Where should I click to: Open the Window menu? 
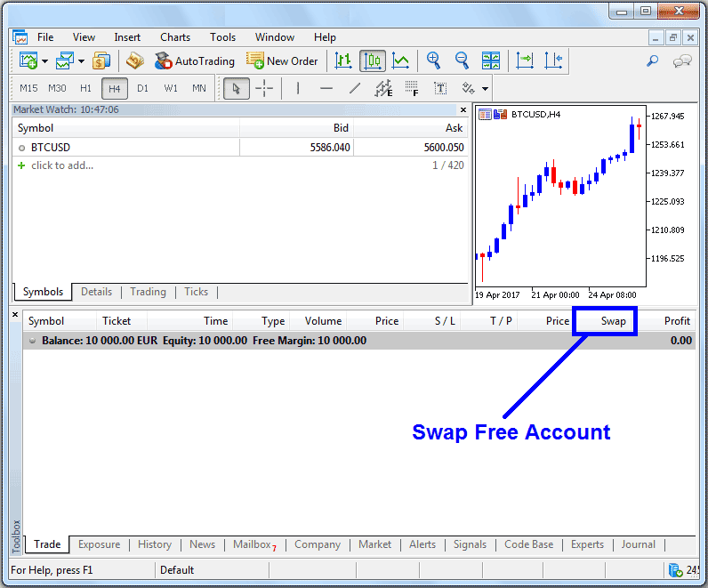(275, 37)
